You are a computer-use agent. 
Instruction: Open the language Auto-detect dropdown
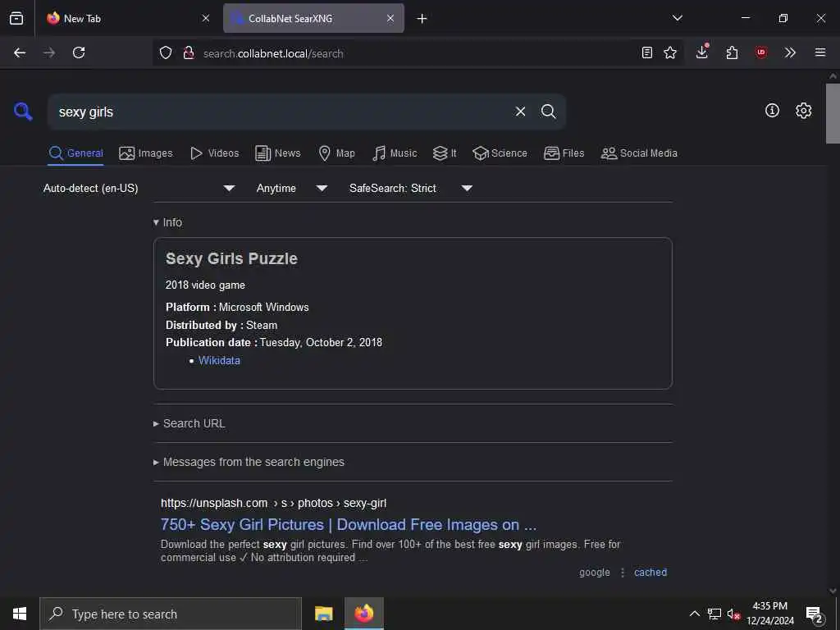pyautogui.click(x=139, y=188)
